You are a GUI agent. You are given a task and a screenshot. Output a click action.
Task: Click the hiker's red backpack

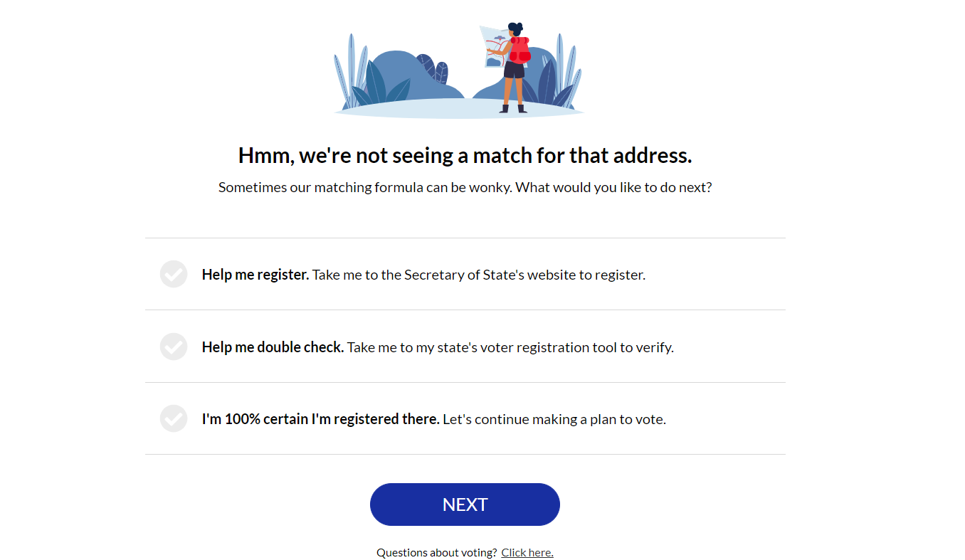pos(520,50)
